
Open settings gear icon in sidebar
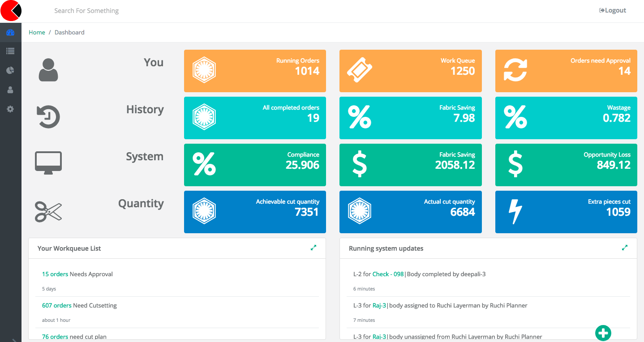10,109
